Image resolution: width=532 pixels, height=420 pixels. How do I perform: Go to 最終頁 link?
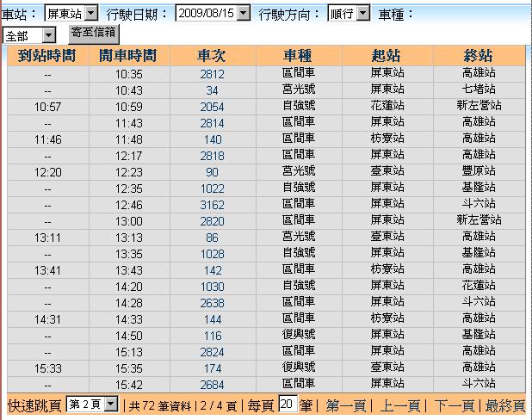[x=504, y=405]
